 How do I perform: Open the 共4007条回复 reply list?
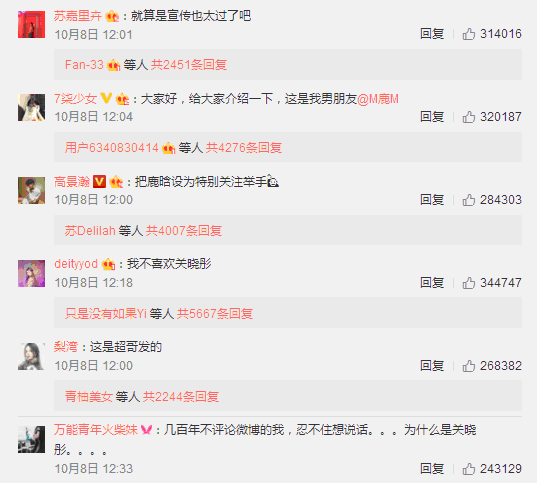click(x=184, y=231)
